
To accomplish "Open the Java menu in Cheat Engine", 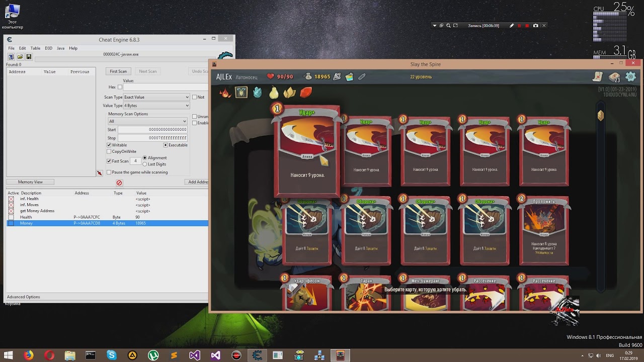I will (60, 48).
